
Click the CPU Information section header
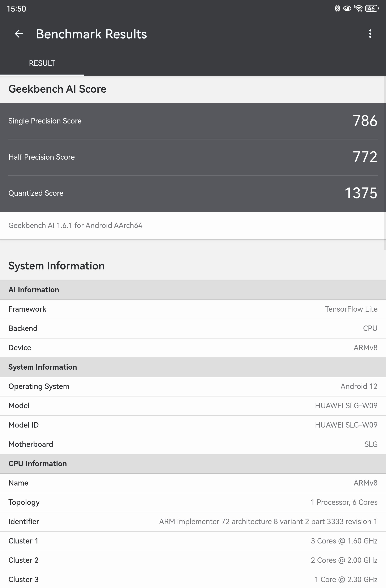[193, 464]
